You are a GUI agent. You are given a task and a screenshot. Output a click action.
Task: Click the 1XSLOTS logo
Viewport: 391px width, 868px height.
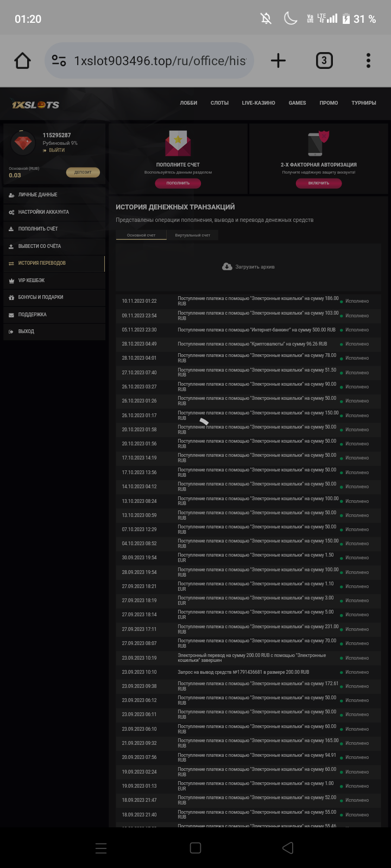pyautogui.click(x=36, y=105)
